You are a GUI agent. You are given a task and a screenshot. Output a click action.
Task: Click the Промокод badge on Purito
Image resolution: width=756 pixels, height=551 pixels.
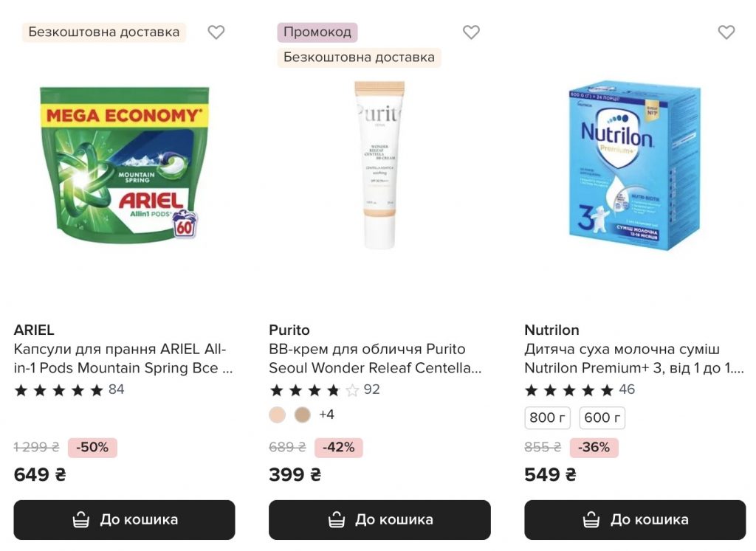click(x=317, y=32)
